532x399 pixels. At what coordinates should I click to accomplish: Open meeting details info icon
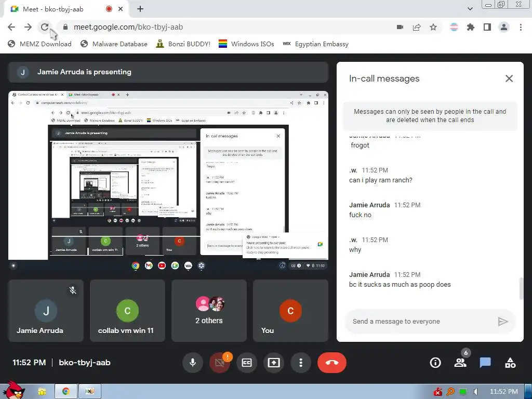435,363
